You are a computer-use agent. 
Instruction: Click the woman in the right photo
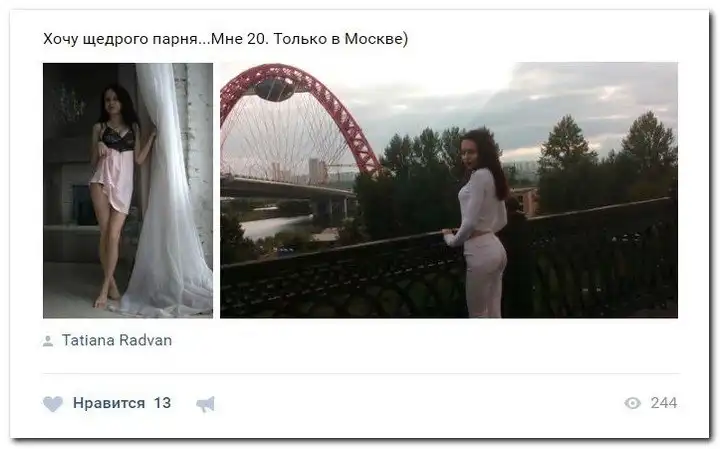click(x=480, y=223)
